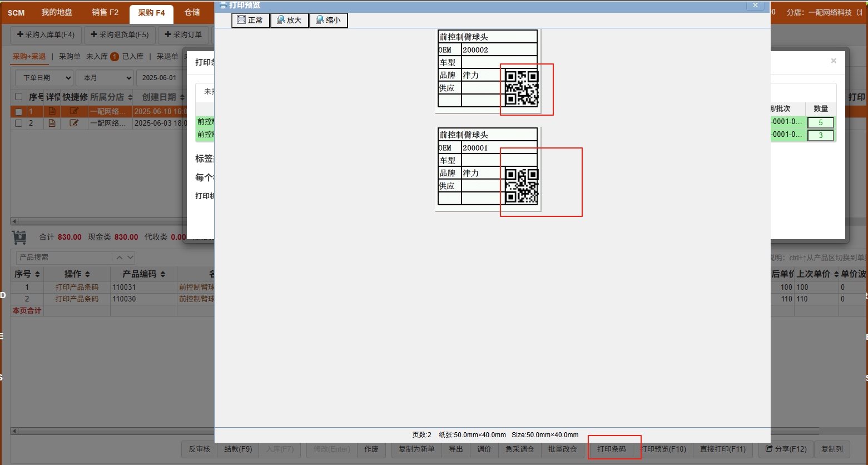Zoom in with the 放大 button
Viewport: 868px width, 465px height.
[290, 20]
